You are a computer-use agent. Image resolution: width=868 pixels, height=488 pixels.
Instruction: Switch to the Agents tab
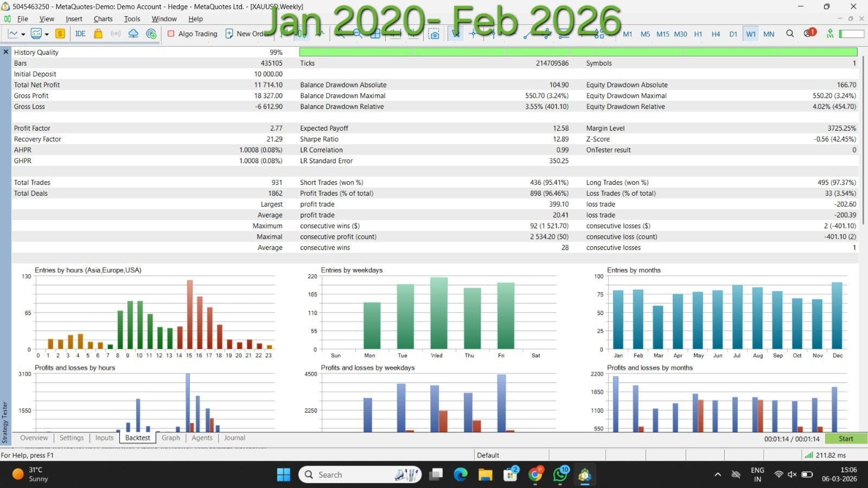pos(202,438)
